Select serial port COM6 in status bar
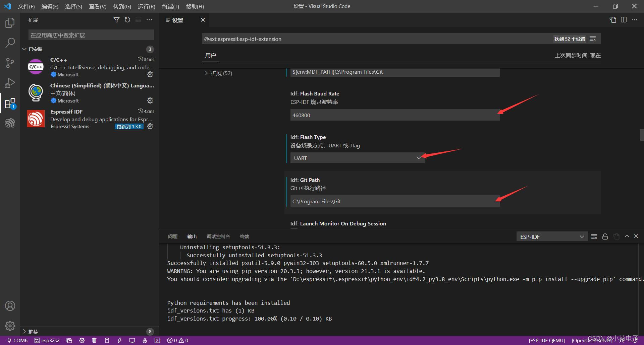 [17, 340]
